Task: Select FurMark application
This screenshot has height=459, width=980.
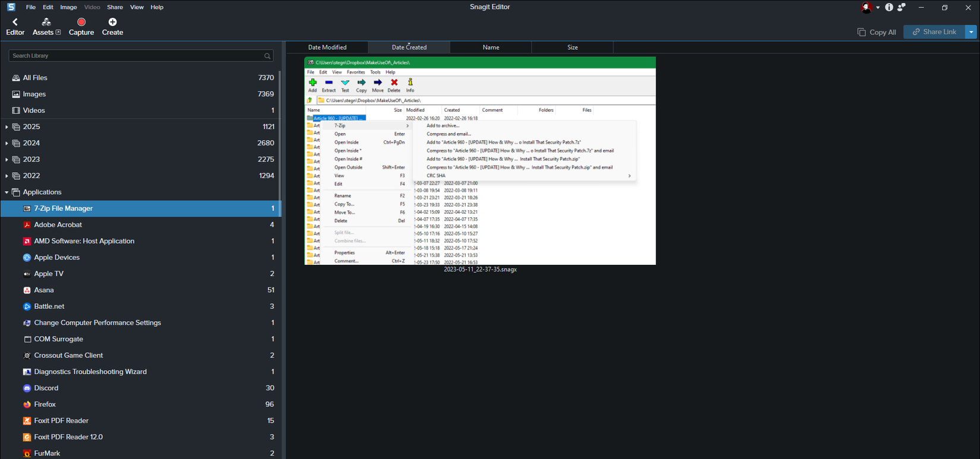Action: [x=140, y=453]
